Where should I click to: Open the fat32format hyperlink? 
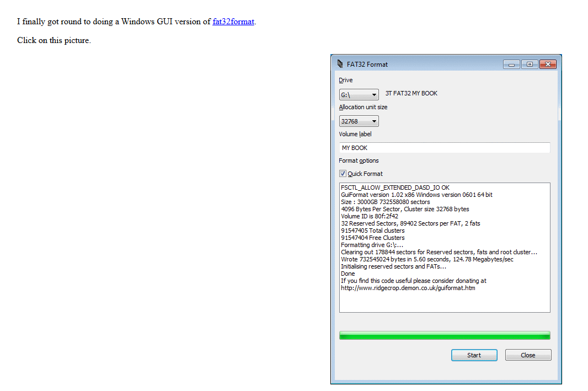[233, 22]
